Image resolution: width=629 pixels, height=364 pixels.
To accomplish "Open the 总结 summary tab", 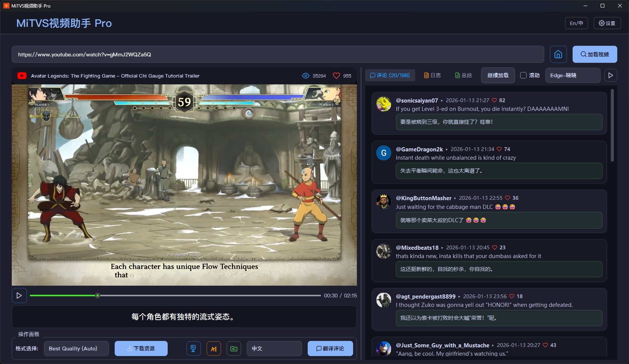I will 463,75.
